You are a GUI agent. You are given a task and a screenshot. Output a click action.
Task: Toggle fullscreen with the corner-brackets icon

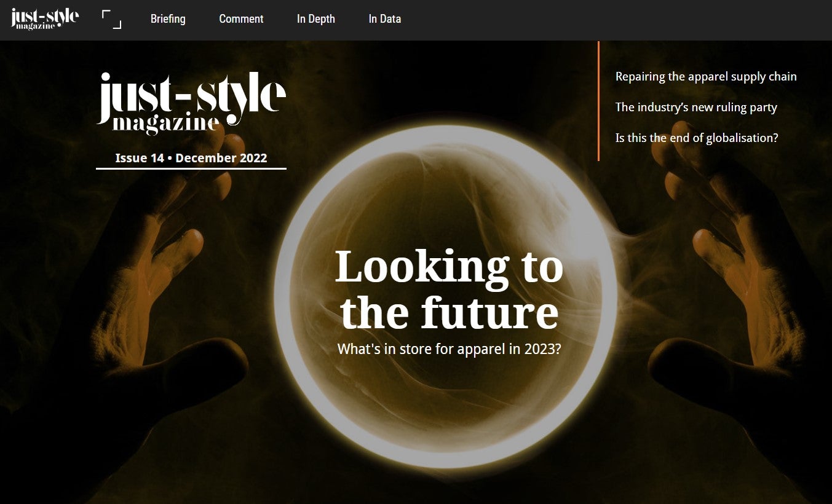111,19
